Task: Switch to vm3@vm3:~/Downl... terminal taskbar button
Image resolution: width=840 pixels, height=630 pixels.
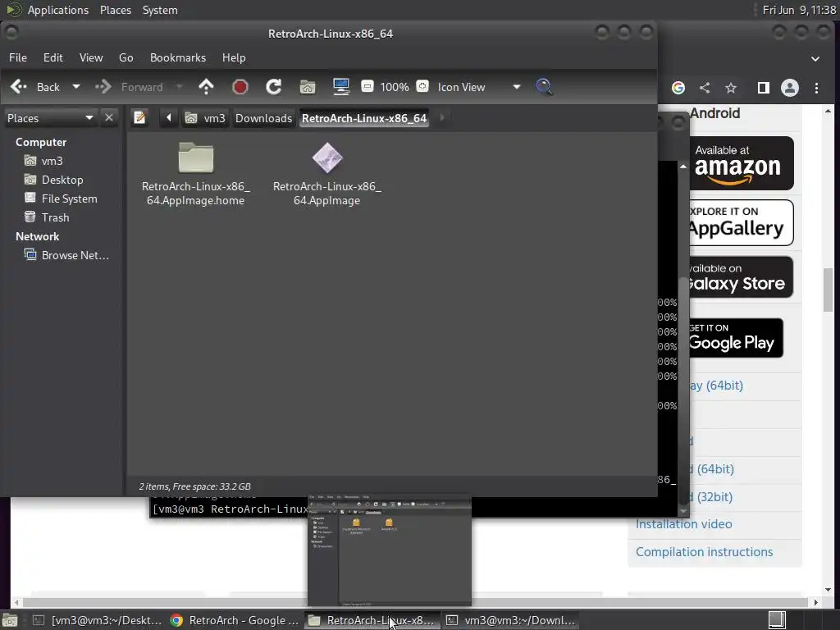Action: tap(510, 620)
